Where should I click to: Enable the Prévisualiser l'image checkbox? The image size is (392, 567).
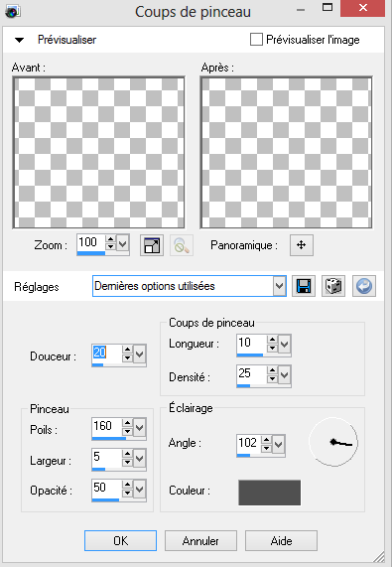click(256, 40)
